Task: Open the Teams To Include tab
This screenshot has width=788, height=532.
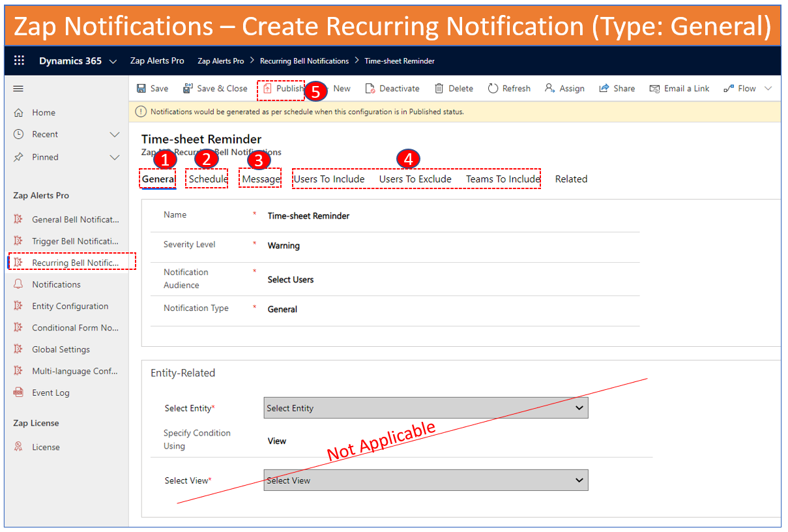Action: pyautogui.click(x=503, y=179)
